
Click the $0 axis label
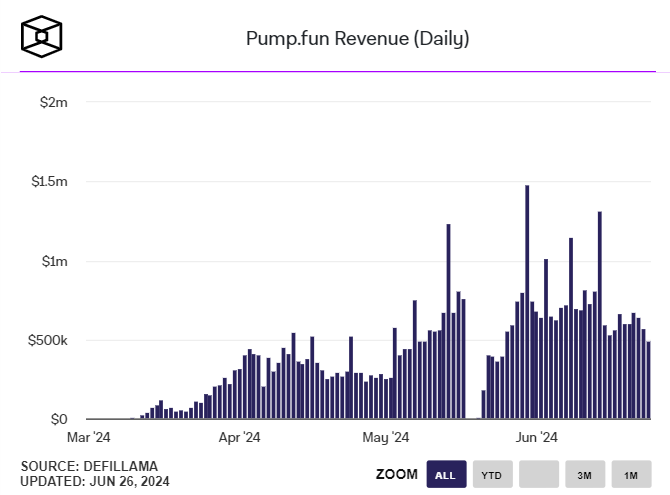tap(59, 419)
